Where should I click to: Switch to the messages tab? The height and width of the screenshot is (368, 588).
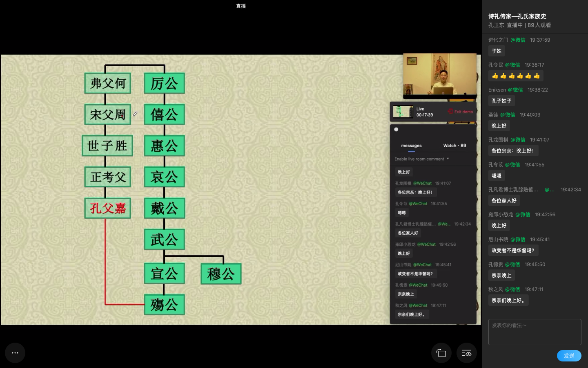[411, 146]
